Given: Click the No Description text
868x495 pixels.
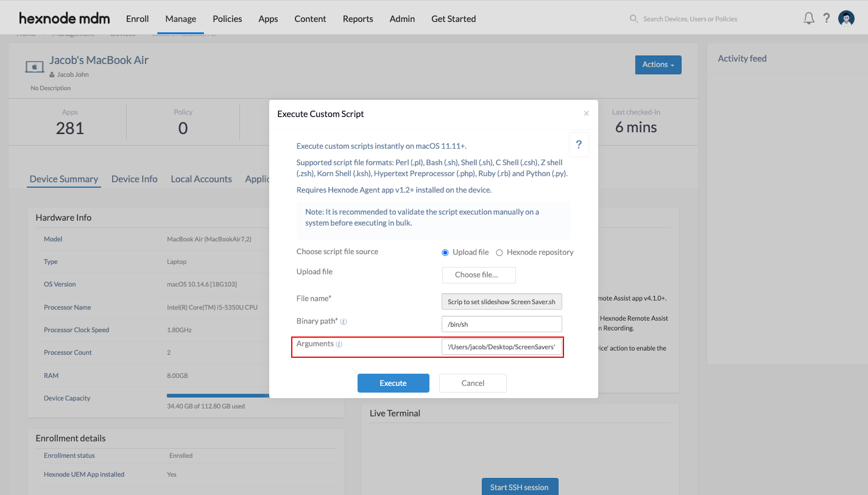Looking at the screenshot, I should [51, 88].
